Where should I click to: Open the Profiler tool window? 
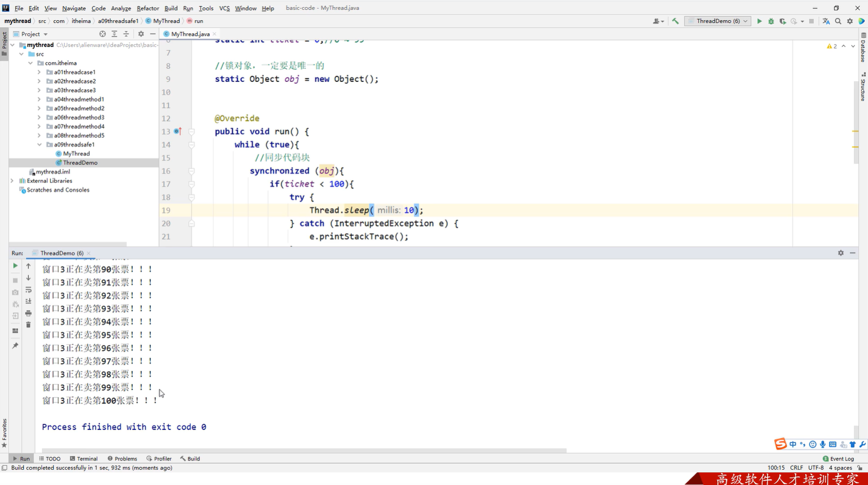pos(159,459)
